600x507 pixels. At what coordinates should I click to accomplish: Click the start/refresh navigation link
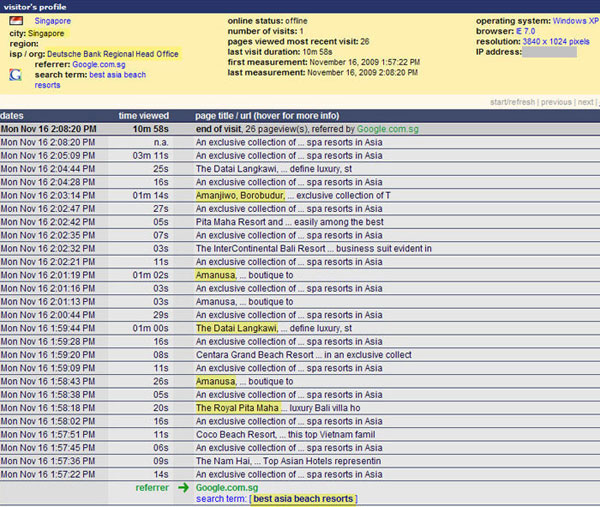(x=514, y=102)
